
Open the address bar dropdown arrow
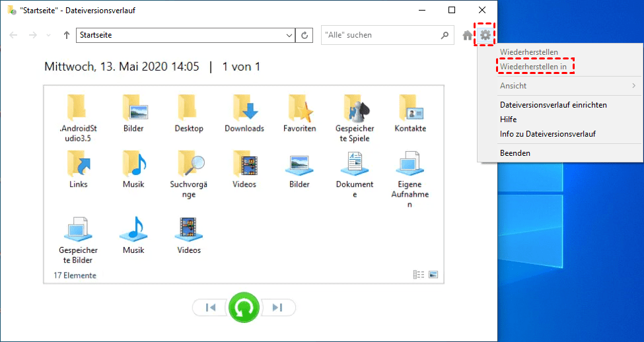[x=289, y=35]
